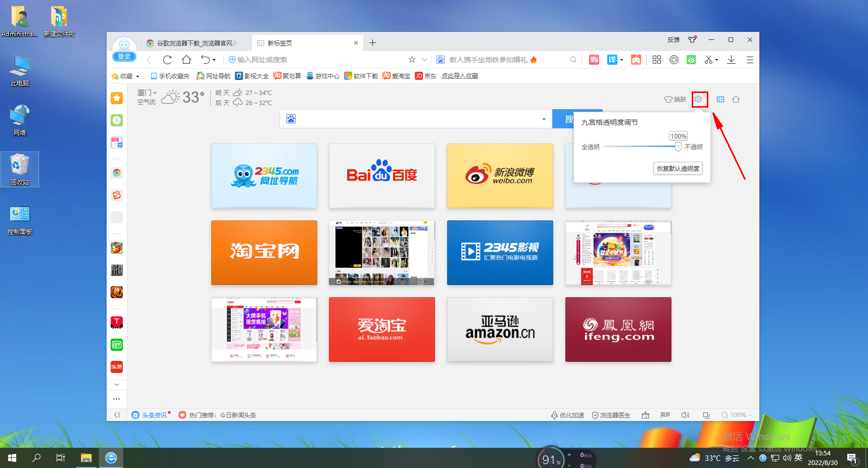Open the iQIYI sidebar icon
Viewport: 868px width, 468px height.
[117, 345]
